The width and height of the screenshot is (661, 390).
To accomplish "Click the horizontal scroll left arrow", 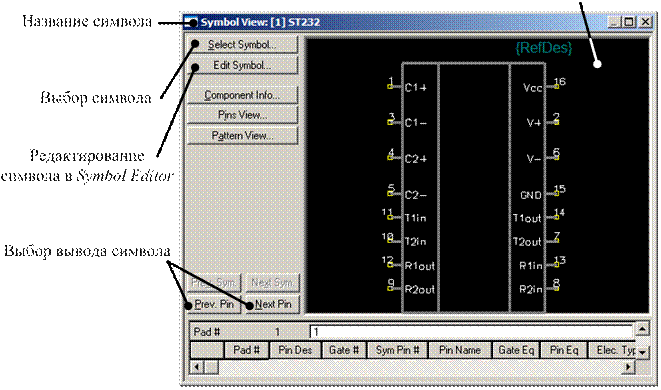I will click(197, 367).
